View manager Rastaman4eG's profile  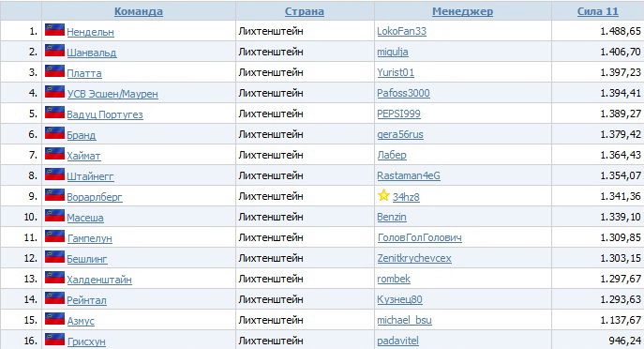pos(409,175)
